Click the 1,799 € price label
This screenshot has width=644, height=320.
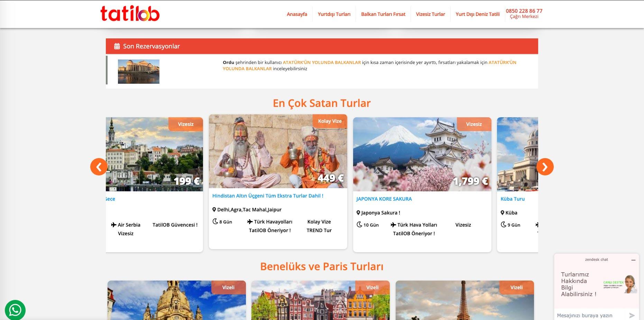click(470, 181)
